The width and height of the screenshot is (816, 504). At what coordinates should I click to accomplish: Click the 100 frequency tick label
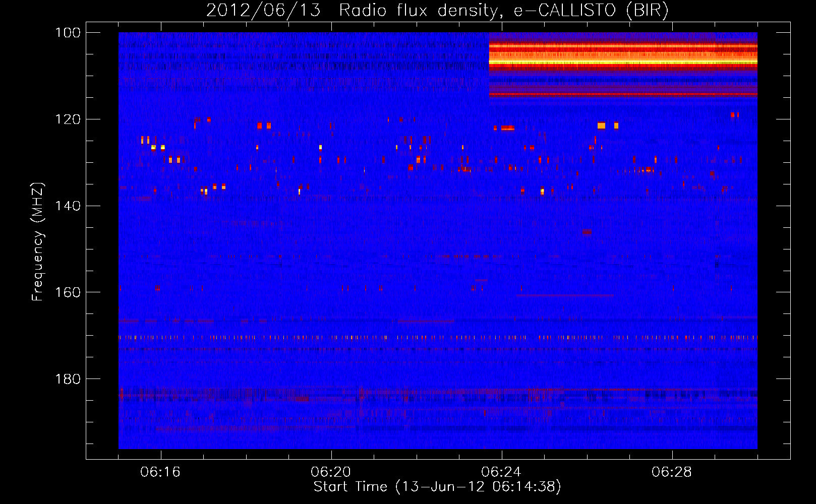[68, 33]
